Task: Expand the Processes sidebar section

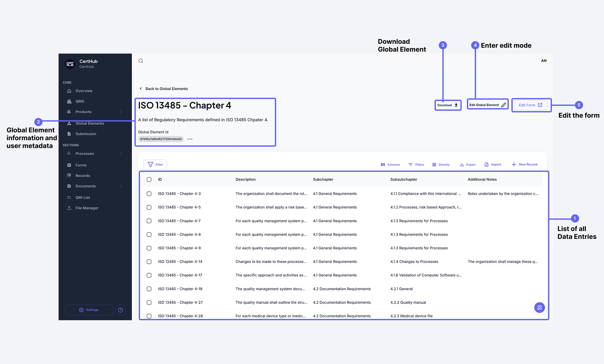Action: 121,154
